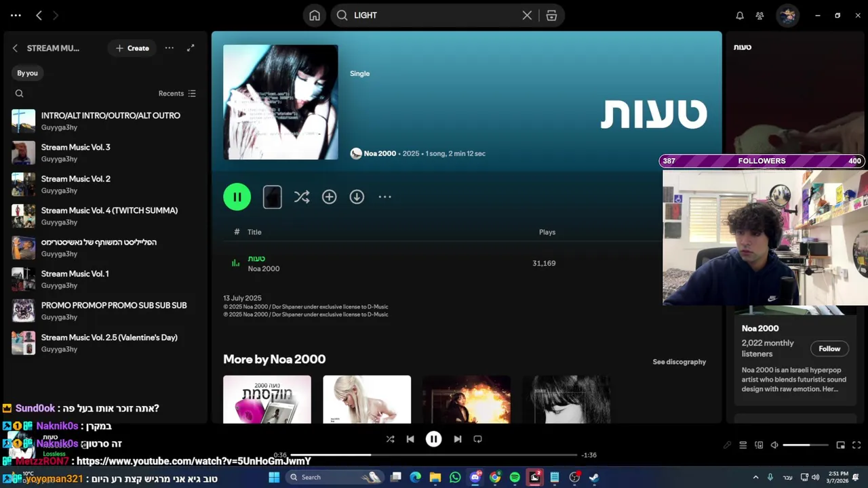This screenshot has height=488, width=868.
Task: Skip to previous track
Action: tap(410, 439)
